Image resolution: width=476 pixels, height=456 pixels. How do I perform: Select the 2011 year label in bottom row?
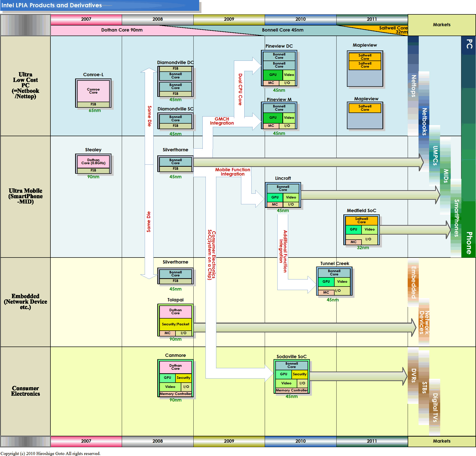click(372, 441)
